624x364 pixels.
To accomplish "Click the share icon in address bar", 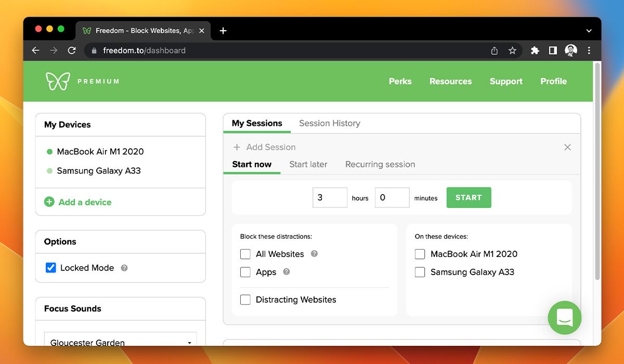I will [495, 50].
